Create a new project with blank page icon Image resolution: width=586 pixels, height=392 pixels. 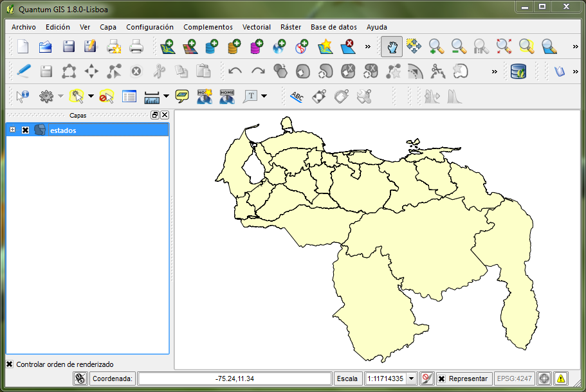click(x=23, y=47)
